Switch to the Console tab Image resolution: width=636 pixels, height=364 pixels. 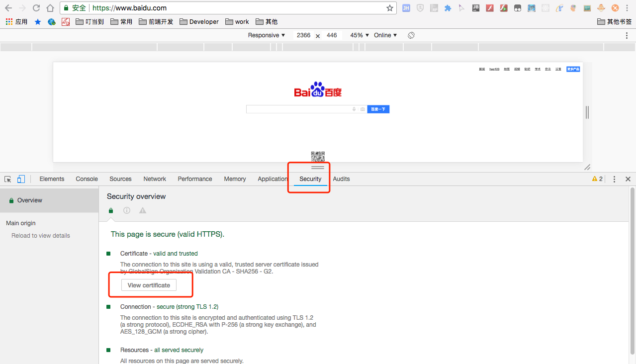(x=87, y=179)
